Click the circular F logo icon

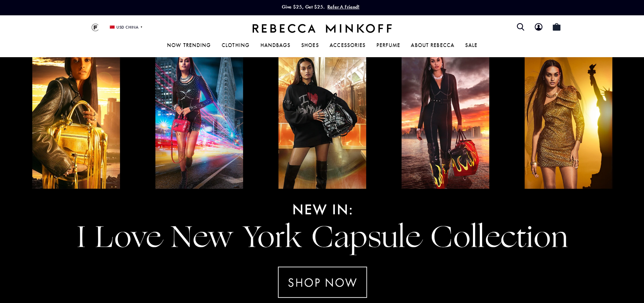coord(95,27)
